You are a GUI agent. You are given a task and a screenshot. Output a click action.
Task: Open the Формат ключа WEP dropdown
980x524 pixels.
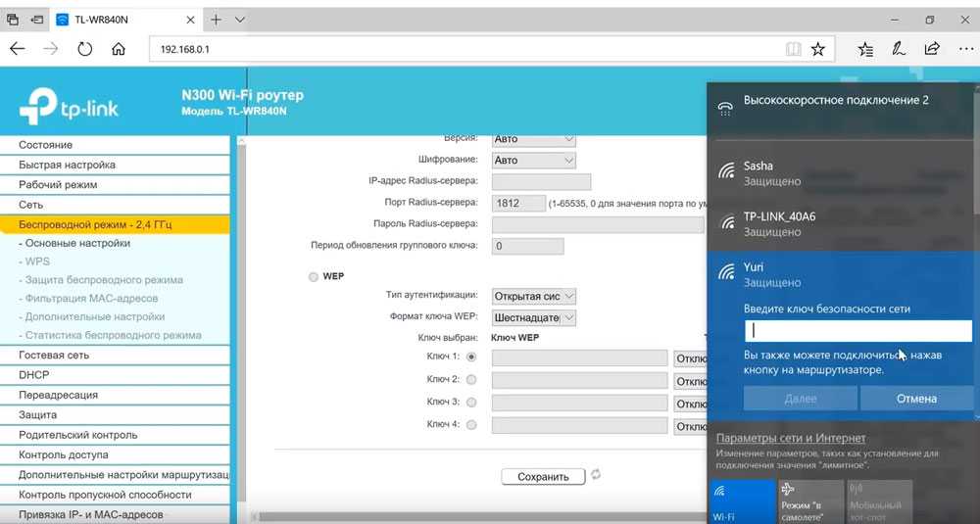click(x=533, y=318)
